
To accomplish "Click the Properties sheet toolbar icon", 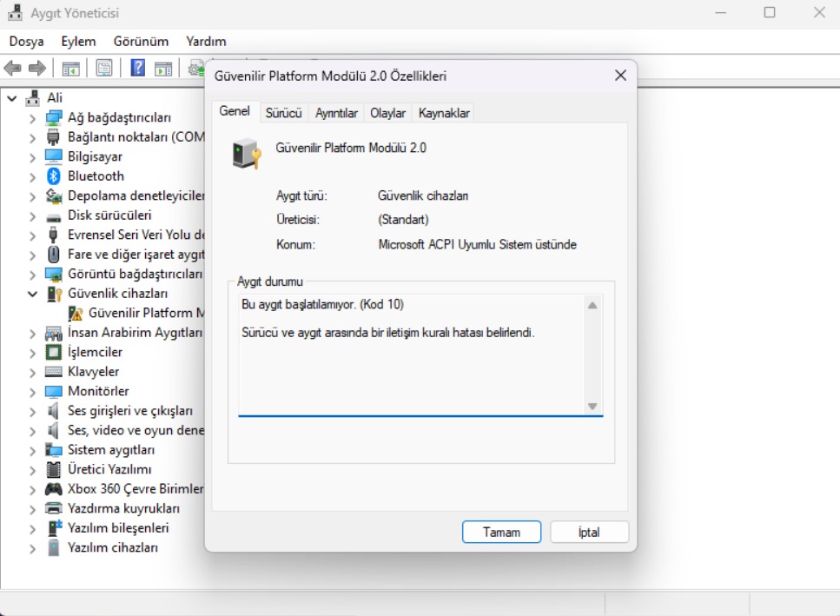I will [x=104, y=68].
